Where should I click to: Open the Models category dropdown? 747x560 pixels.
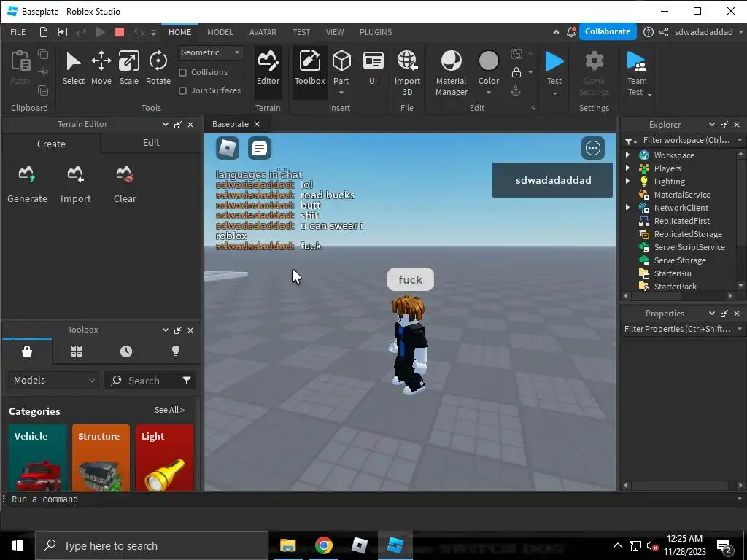(53, 380)
